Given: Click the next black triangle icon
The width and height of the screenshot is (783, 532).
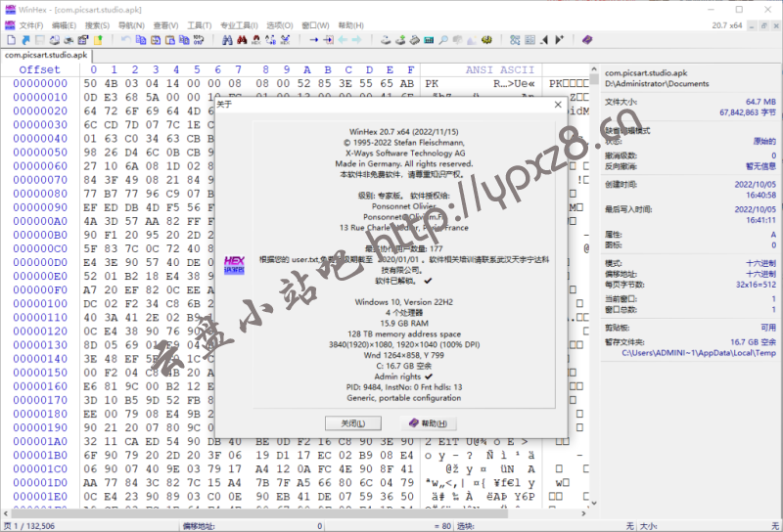Looking at the screenshot, I should 559,40.
